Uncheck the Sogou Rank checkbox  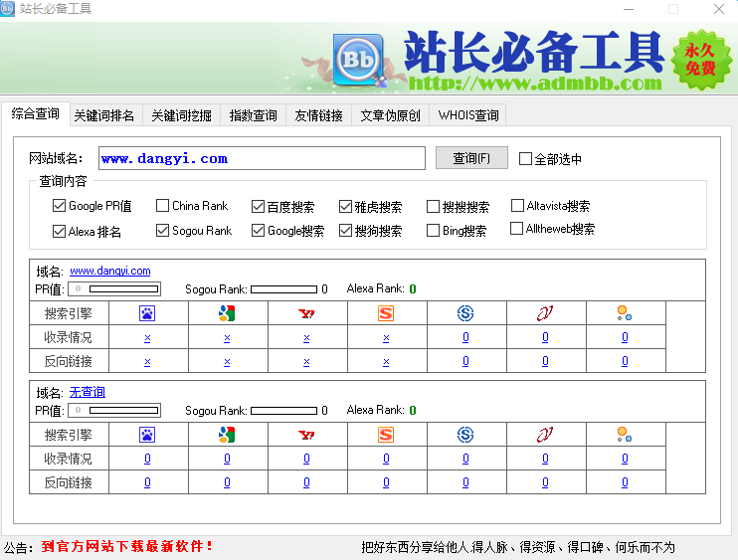point(162,230)
